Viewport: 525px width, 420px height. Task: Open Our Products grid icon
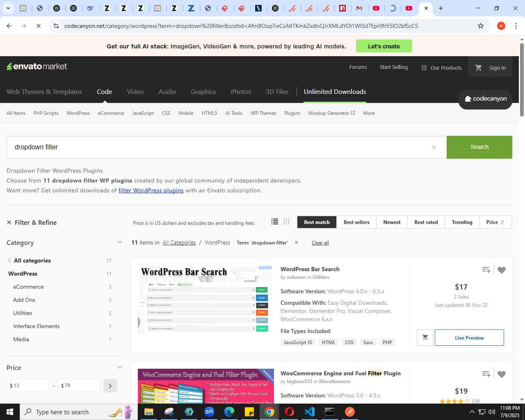424,68
